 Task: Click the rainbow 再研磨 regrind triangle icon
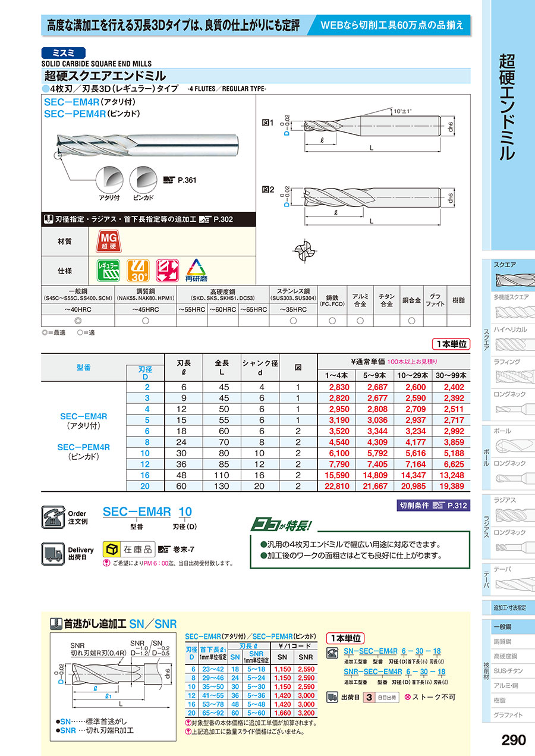click(x=195, y=270)
